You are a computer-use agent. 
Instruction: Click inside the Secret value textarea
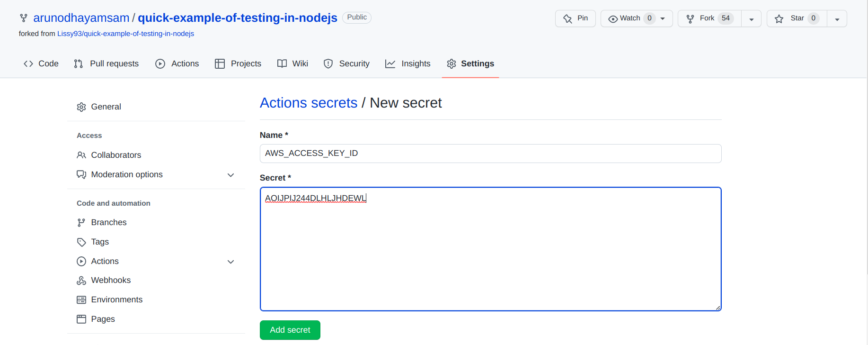(490, 249)
